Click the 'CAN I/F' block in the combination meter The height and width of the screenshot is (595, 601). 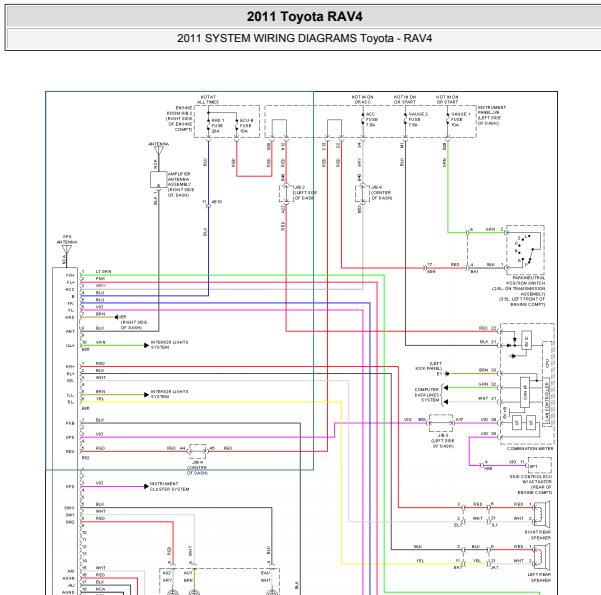pyautogui.click(x=525, y=393)
